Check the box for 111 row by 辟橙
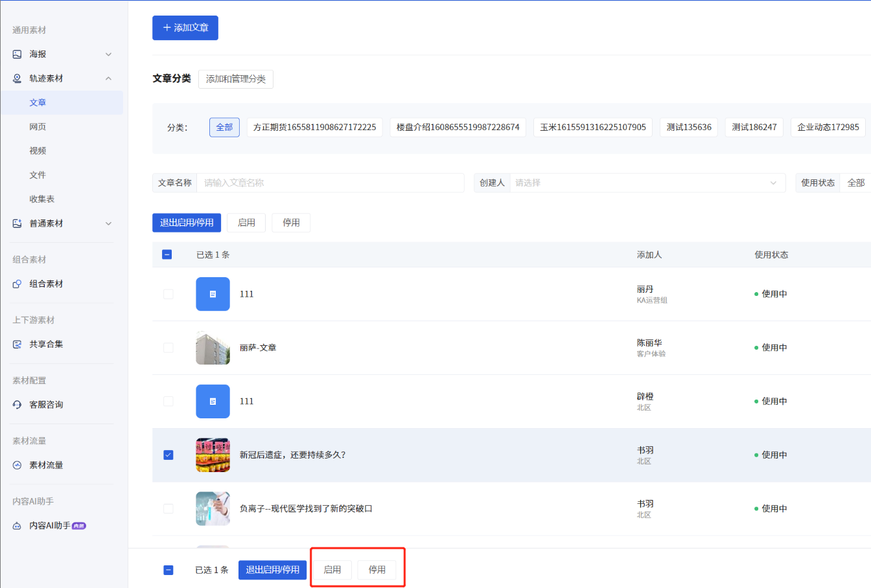The width and height of the screenshot is (871, 588). 168,401
